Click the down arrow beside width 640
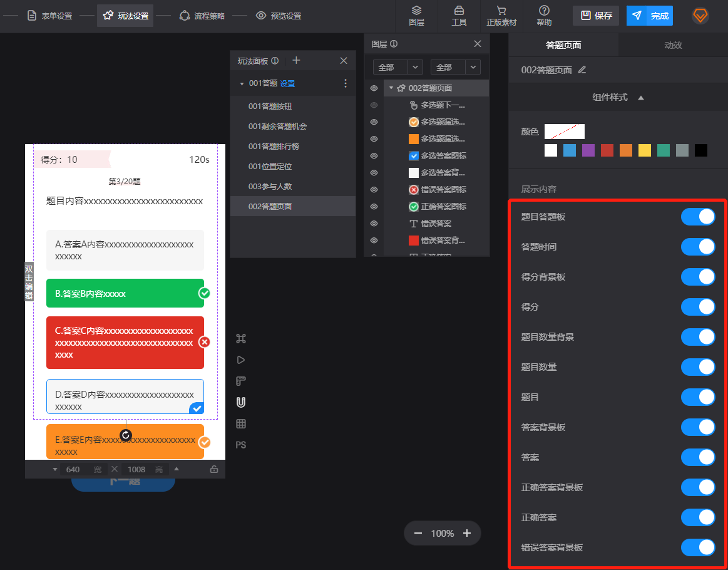This screenshot has width=728, height=570. point(55,469)
